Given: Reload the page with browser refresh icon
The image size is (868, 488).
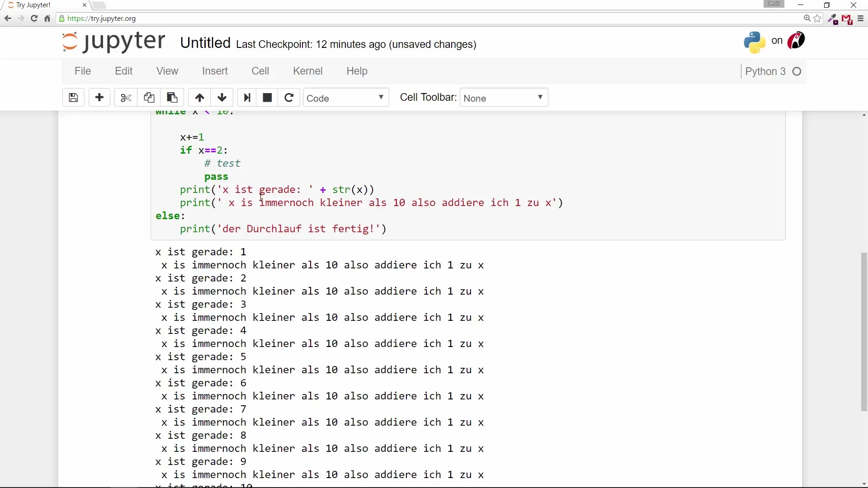Looking at the screenshot, I should [x=34, y=19].
